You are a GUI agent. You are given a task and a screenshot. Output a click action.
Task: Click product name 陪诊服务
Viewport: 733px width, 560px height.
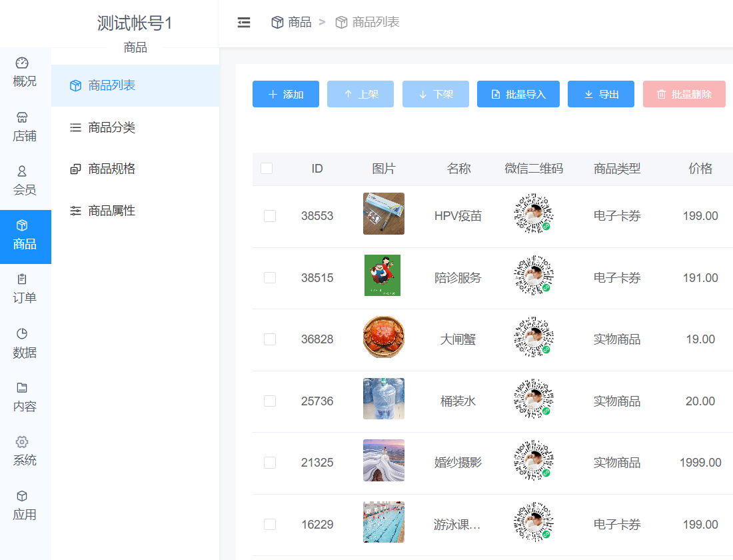[458, 277]
